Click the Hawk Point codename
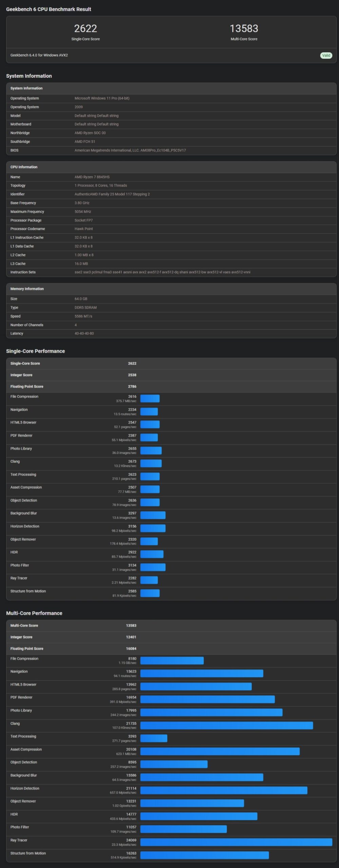Image resolution: width=339 pixels, height=868 pixels. (83, 229)
